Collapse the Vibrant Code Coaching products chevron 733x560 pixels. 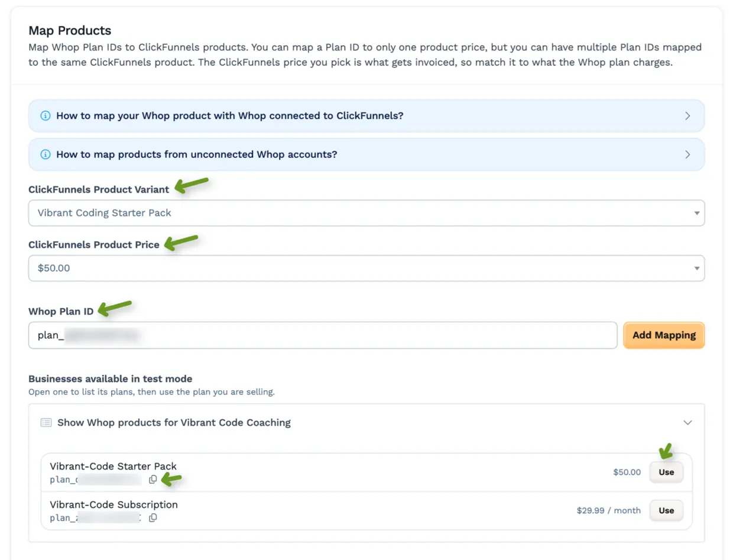pos(687,423)
